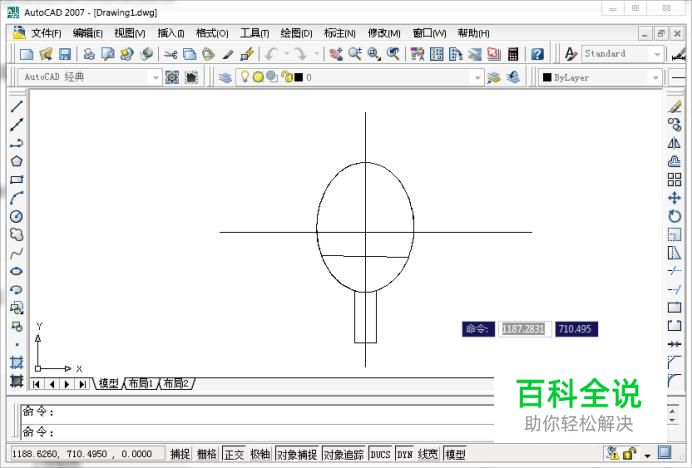
Task: Expand the Undo history dropdown arrow
Action: pyautogui.click(x=286, y=54)
